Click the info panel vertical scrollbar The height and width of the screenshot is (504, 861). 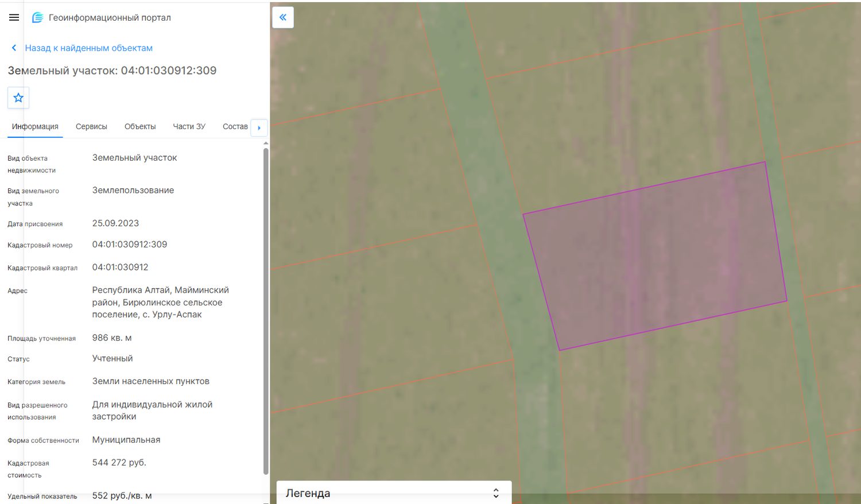coord(266,311)
